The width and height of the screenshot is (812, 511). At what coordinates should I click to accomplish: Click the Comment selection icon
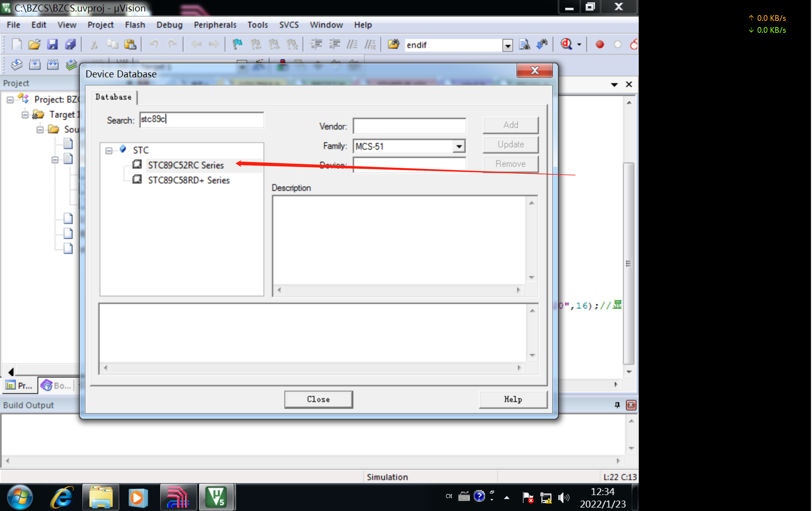(x=352, y=44)
